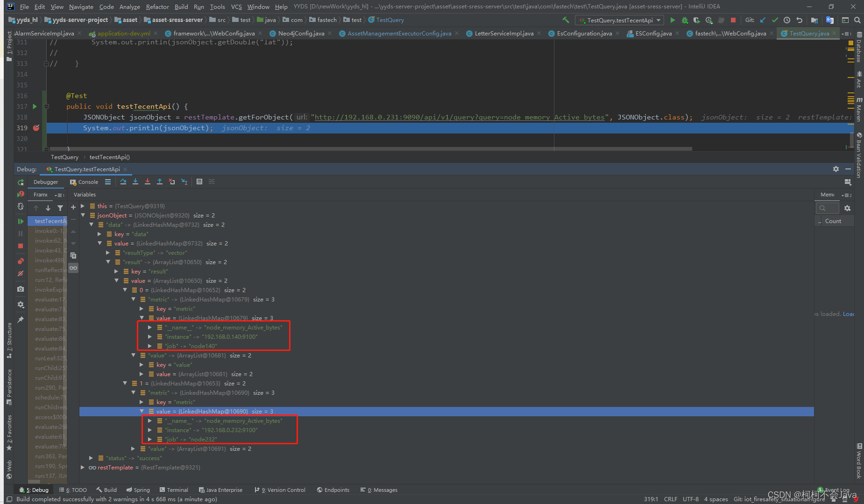Open the TestQuery.testTecentApi run configuration dropdown
Screen dimensions: 864x504
point(620,20)
